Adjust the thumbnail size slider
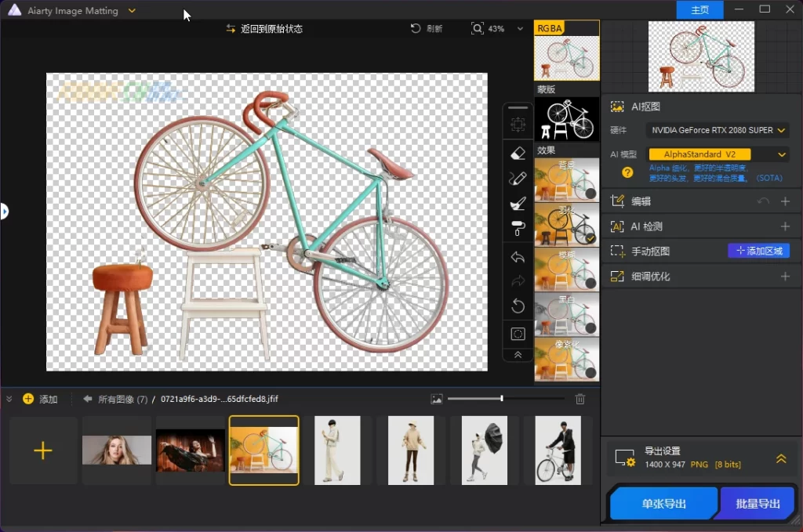This screenshot has height=532, width=803. [x=502, y=399]
